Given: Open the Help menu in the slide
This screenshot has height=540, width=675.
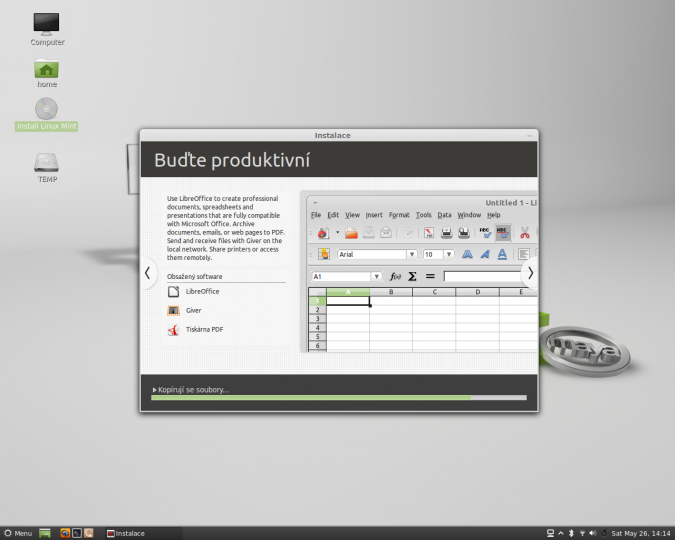Looking at the screenshot, I should (x=494, y=215).
